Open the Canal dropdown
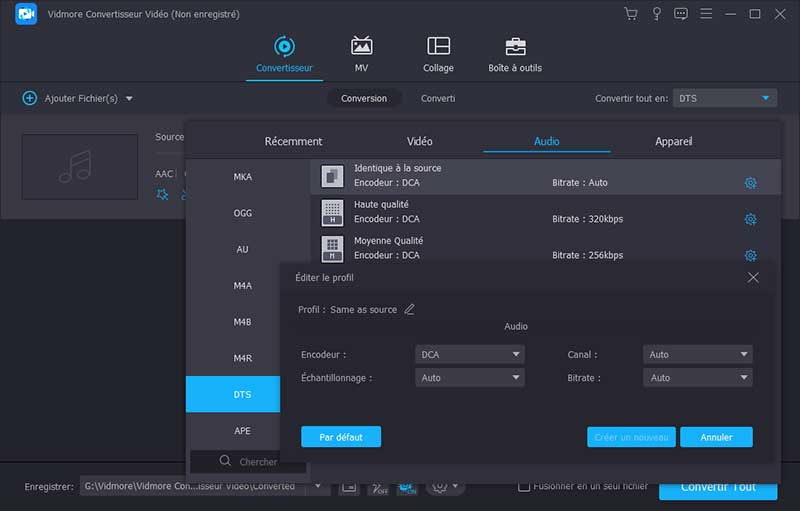Image resolution: width=800 pixels, height=511 pixels. click(697, 354)
